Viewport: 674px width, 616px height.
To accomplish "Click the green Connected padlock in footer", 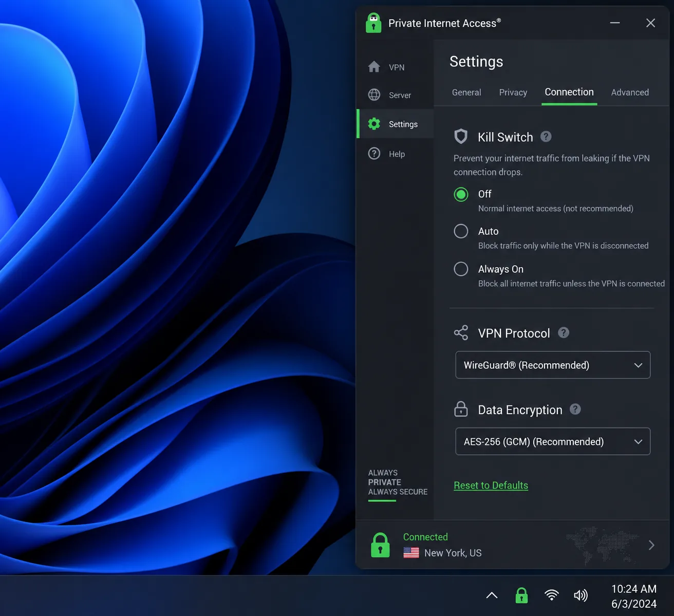I will point(380,545).
